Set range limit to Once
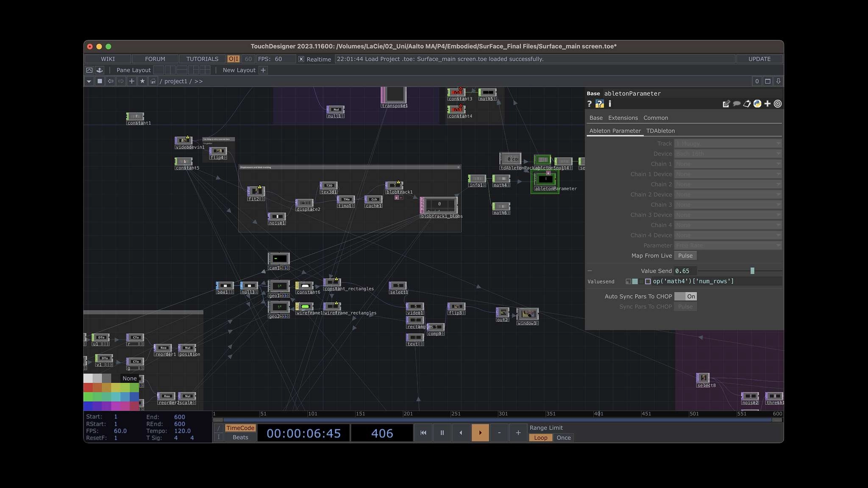This screenshot has height=488, width=868. pyautogui.click(x=563, y=438)
